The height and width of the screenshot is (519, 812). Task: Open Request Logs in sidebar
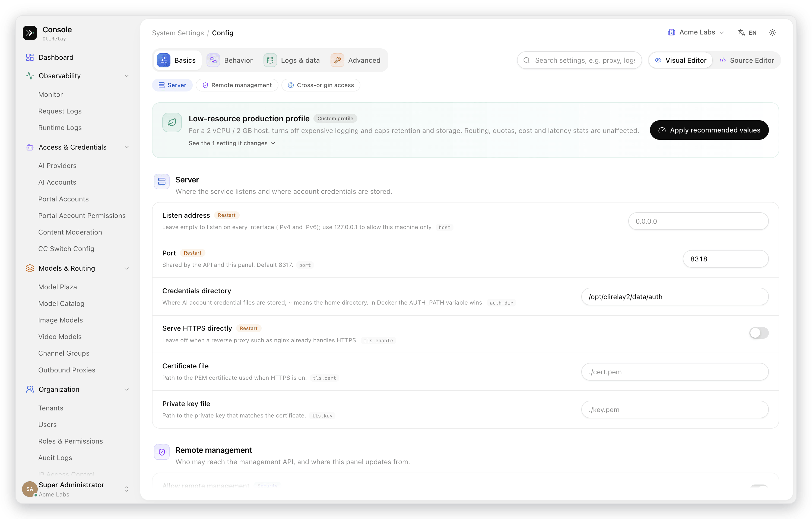tap(60, 111)
